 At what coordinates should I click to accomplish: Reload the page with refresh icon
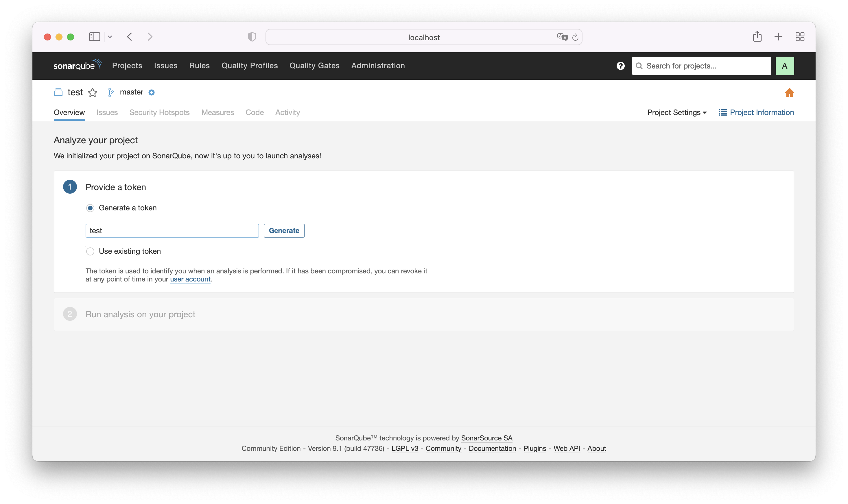pyautogui.click(x=575, y=37)
